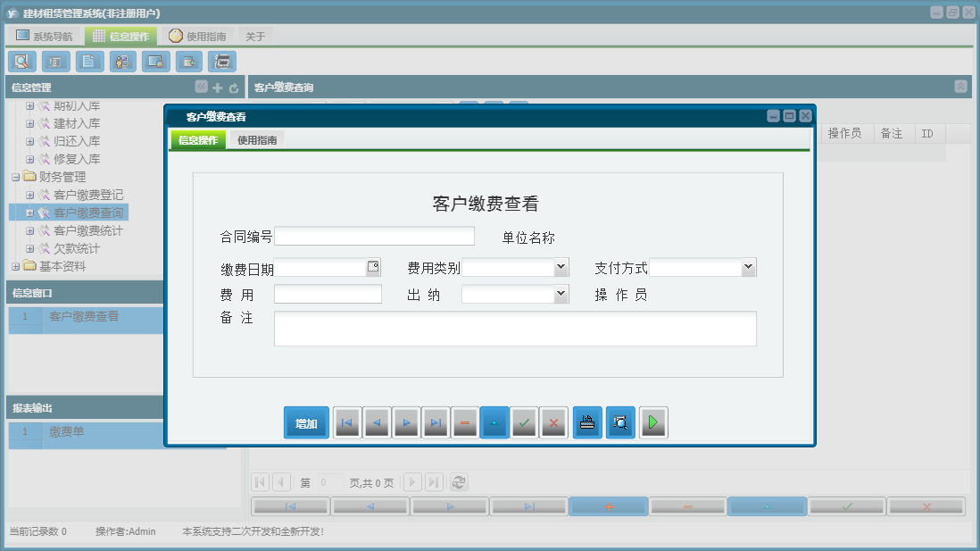Go to last record in 客户缴费查看 dialog
The width and height of the screenshot is (980, 551).
click(x=436, y=422)
